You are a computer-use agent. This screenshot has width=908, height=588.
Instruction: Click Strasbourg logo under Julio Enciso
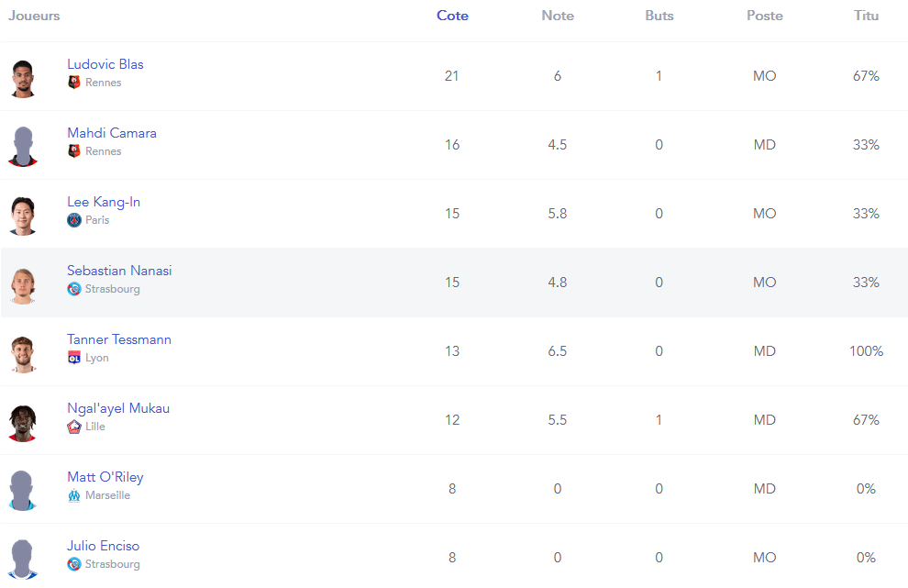(x=74, y=564)
